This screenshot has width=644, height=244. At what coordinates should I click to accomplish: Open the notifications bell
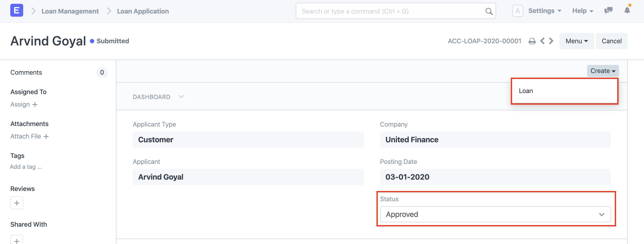click(627, 10)
